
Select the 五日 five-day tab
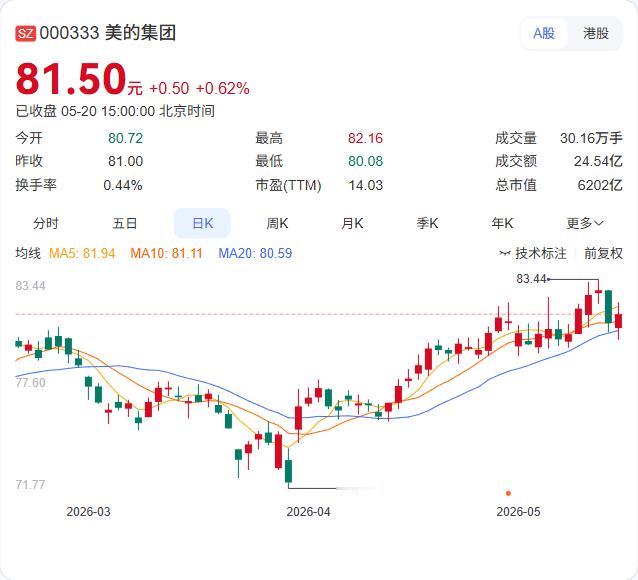pyautogui.click(x=125, y=223)
